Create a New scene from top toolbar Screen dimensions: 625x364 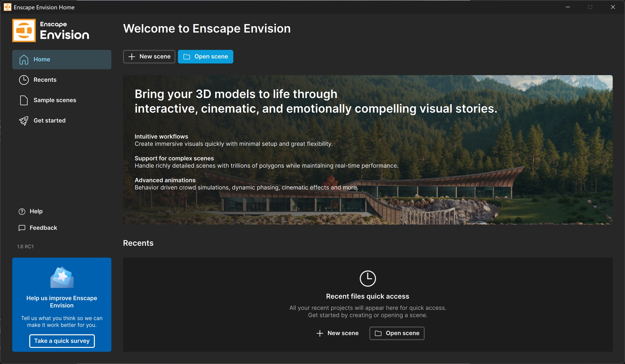149,56
